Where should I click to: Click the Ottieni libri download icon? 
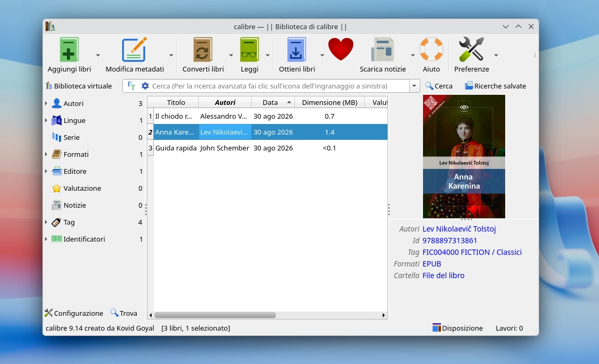296,50
